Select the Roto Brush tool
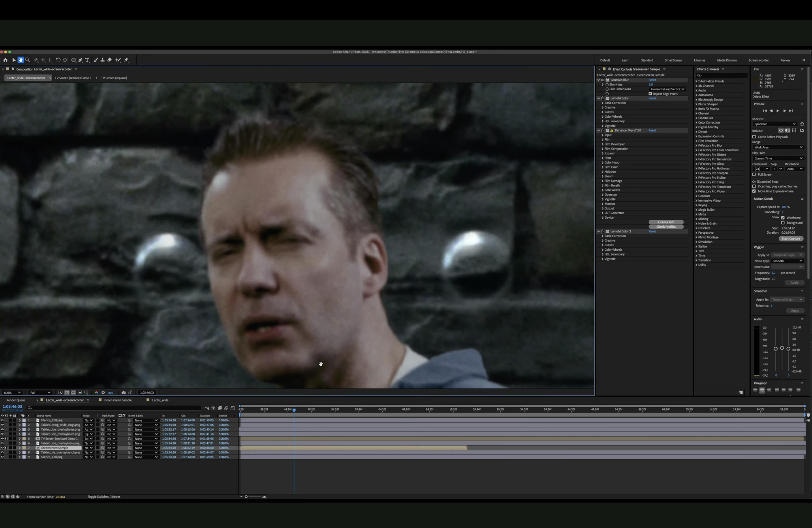Viewport: 812px width, 528px height. point(118,60)
